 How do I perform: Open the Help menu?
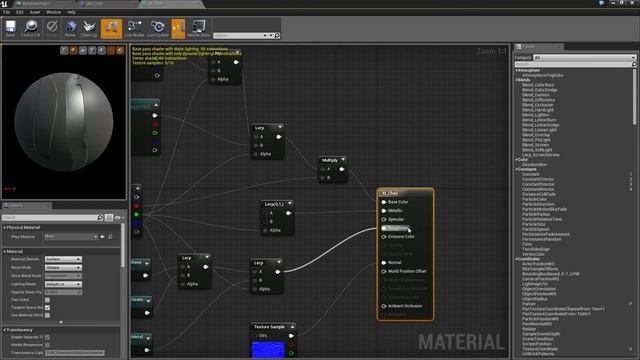coord(71,12)
